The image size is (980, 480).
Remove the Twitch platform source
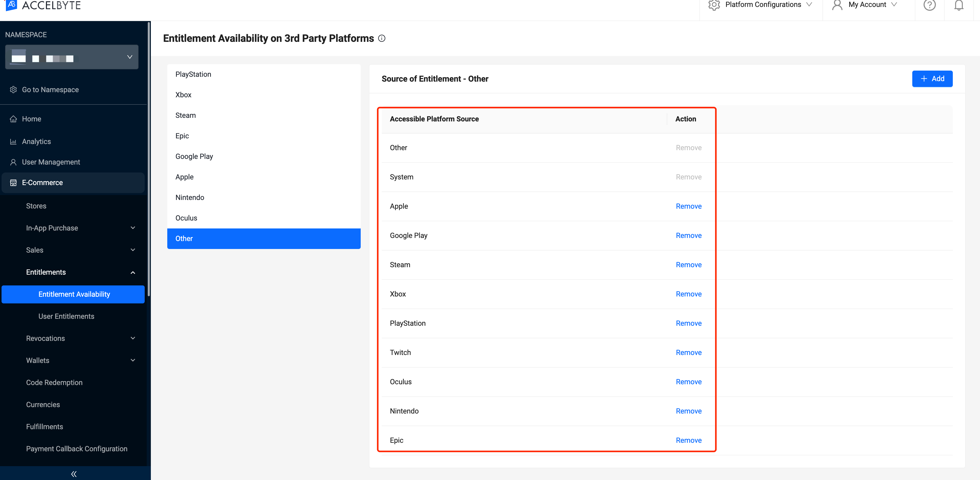tap(689, 353)
